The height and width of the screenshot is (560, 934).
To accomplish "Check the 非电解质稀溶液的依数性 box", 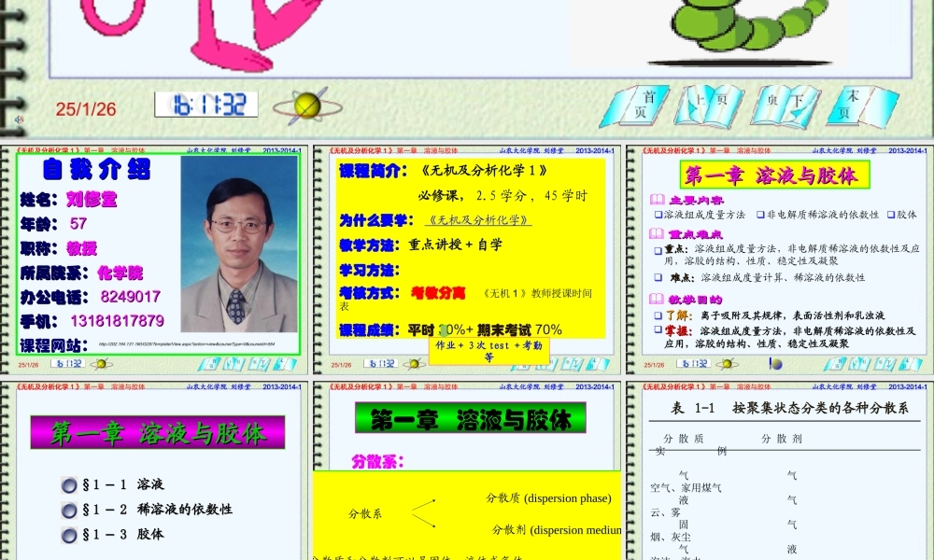I will [759, 215].
